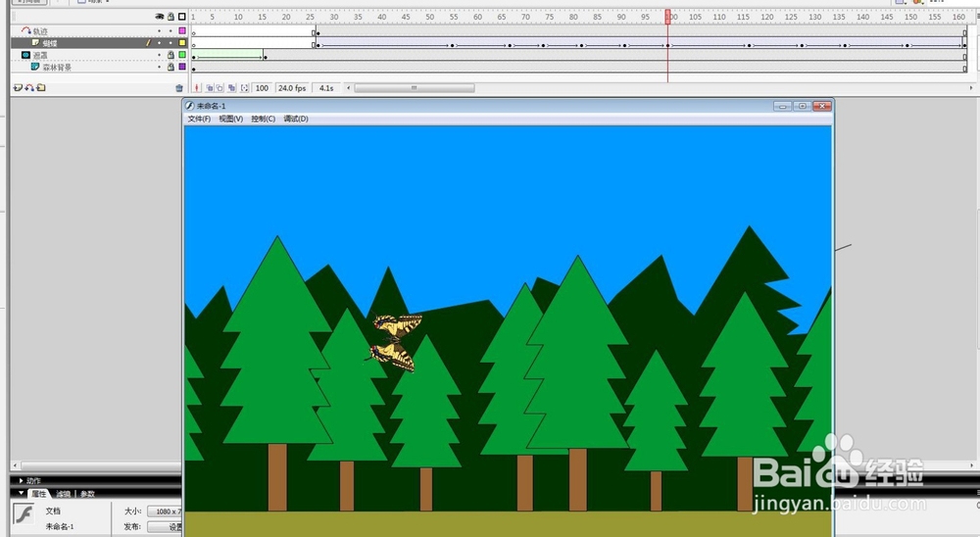Screen dimensions: 980x537
Task: Click the red playhead marker at frame 100
Action: tap(667, 17)
